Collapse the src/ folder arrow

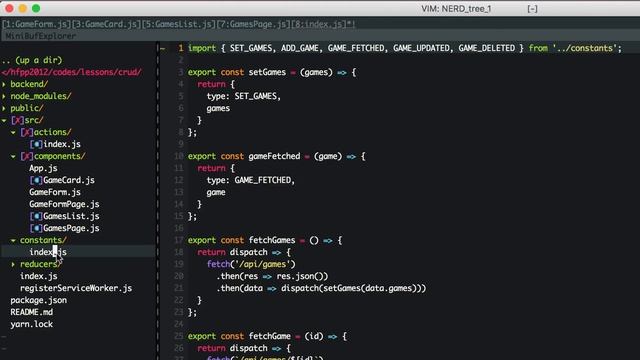(4, 120)
